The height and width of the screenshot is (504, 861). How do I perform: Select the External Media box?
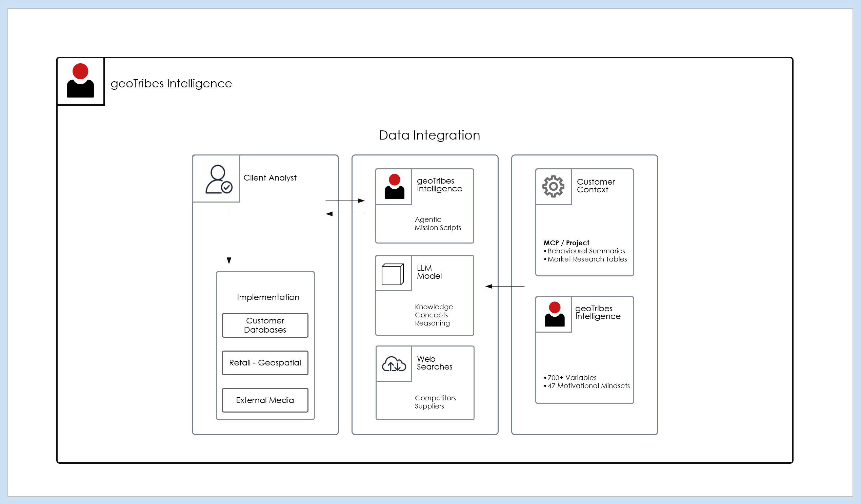pyautogui.click(x=265, y=400)
